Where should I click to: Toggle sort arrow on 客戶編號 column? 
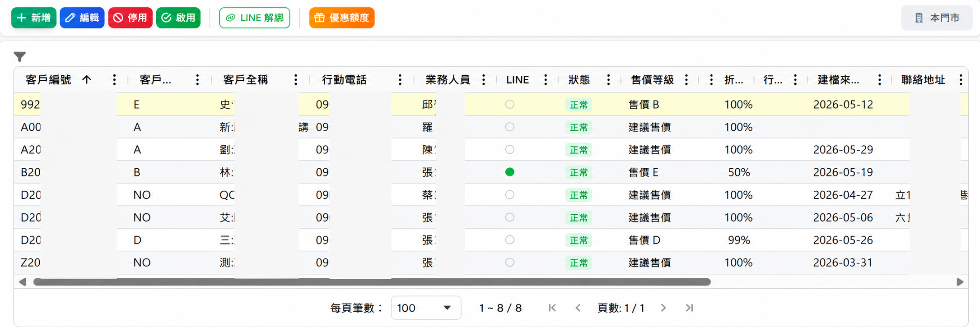point(87,80)
